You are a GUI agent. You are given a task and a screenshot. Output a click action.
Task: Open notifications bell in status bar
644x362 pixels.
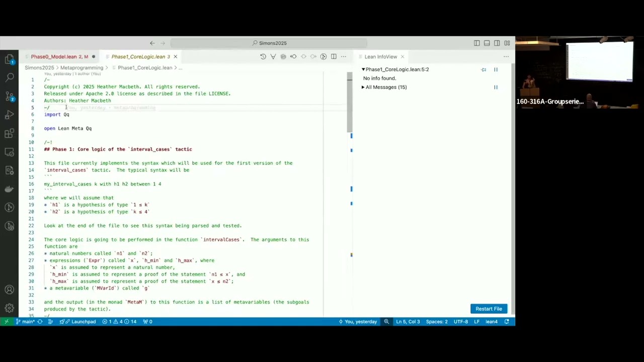tap(507, 322)
